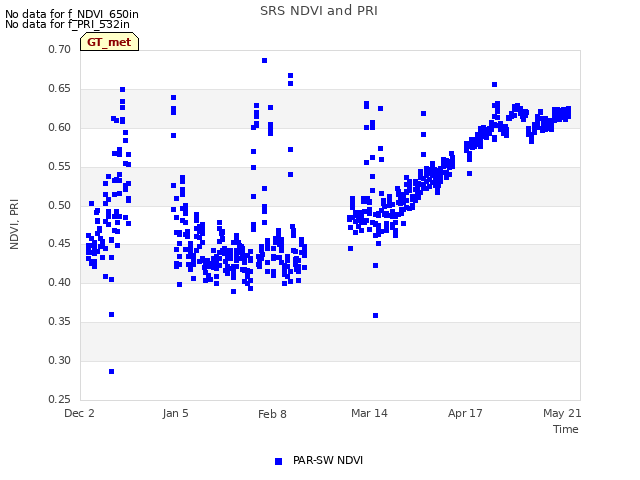Click the 0.35 y-axis tick label
Image resolution: width=640 pixels, height=480 pixels.
coord(60,322)
